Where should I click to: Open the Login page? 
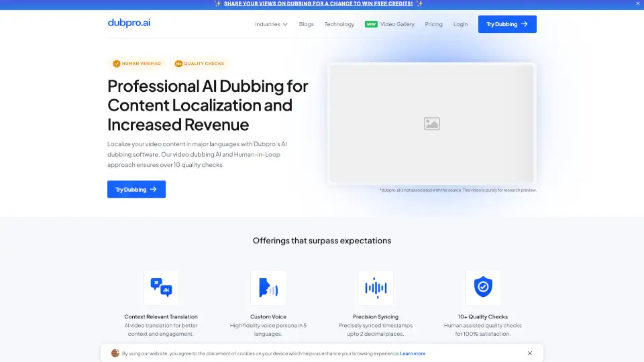click(x=460, y=24)
